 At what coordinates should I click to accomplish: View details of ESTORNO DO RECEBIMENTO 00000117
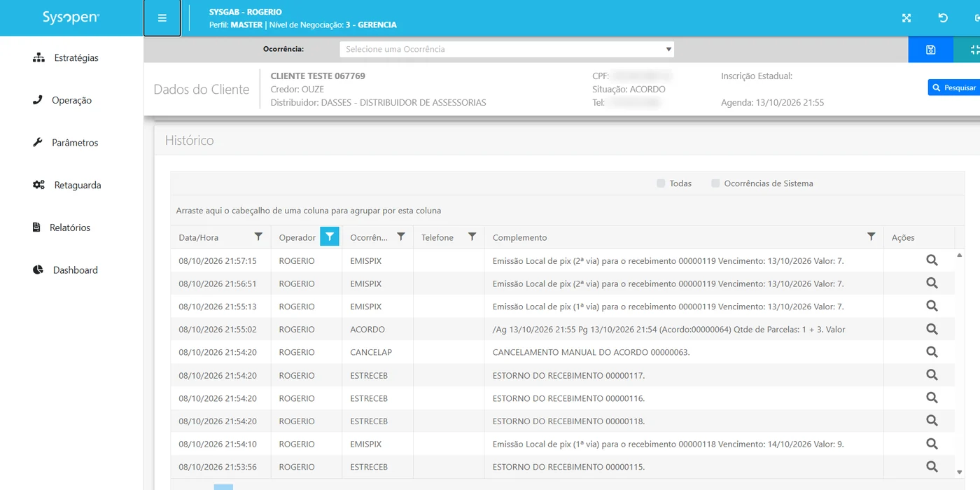932,375
